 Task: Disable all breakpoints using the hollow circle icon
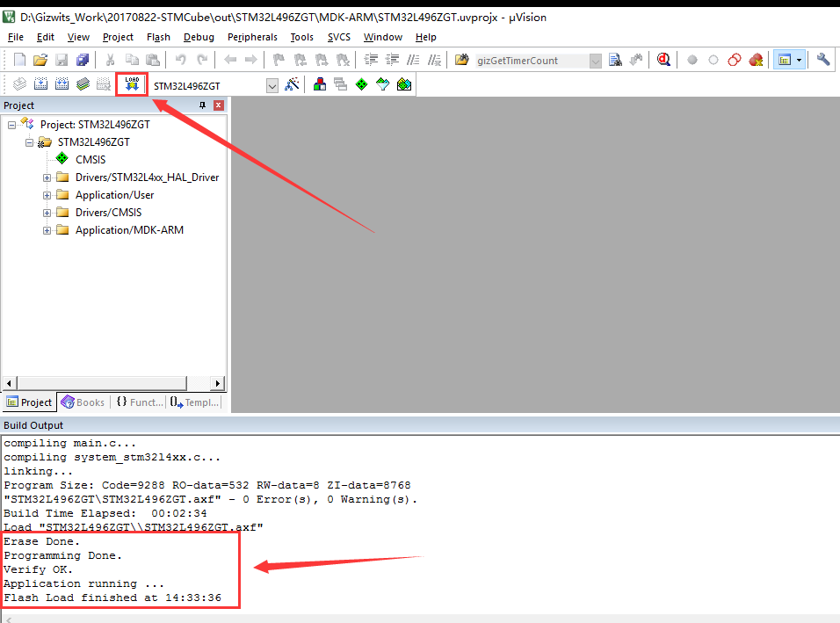(714, 59)
